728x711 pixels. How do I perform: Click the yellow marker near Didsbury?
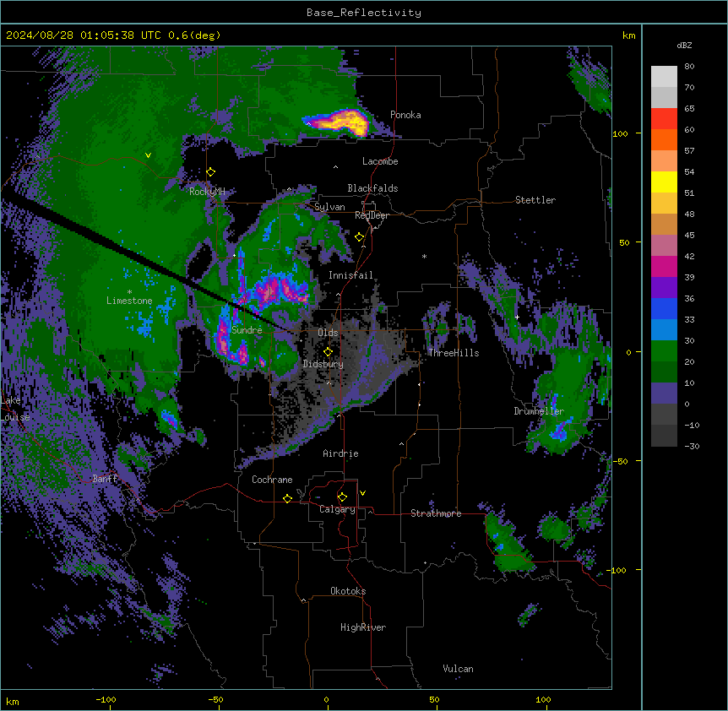tap(328, 352)
